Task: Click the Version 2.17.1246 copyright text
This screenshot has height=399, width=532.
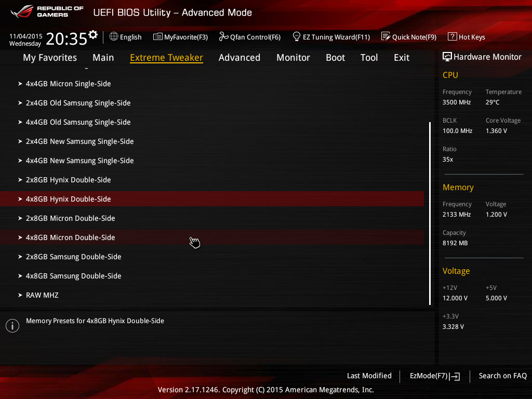Action: point(266,390)
